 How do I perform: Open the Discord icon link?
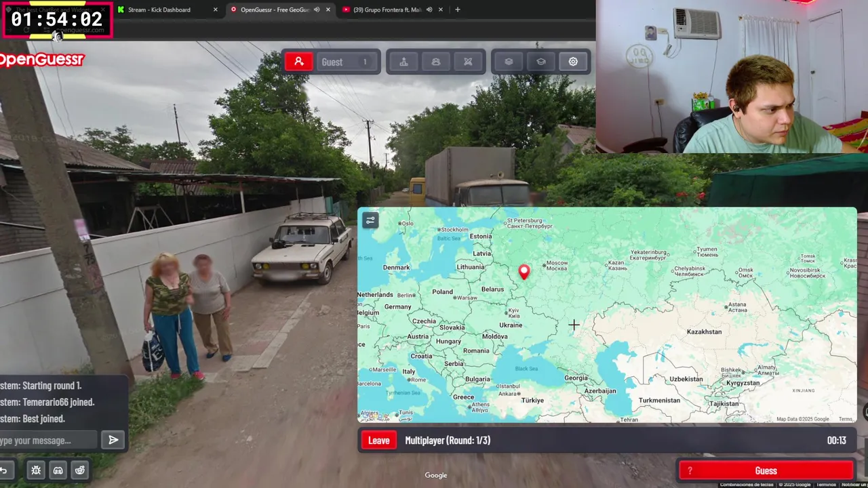58,470
